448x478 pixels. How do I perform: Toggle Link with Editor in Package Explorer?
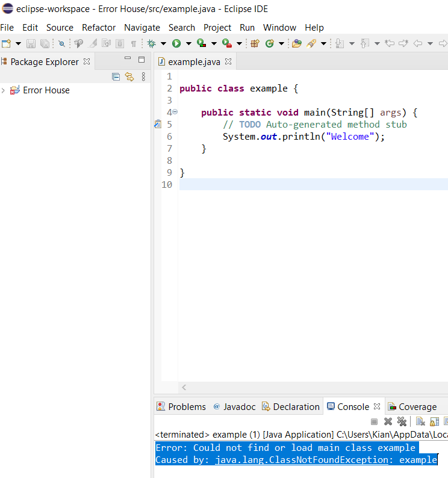point(129,77)
